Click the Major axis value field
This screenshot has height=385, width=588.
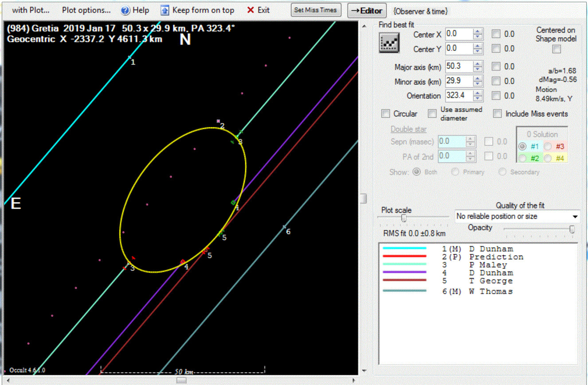pos(459,66)
